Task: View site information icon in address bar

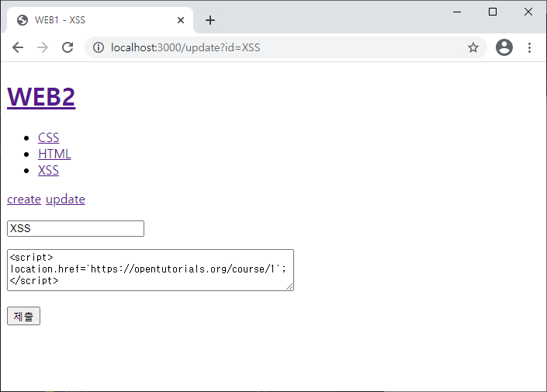Action: click(x=99, y=47)
